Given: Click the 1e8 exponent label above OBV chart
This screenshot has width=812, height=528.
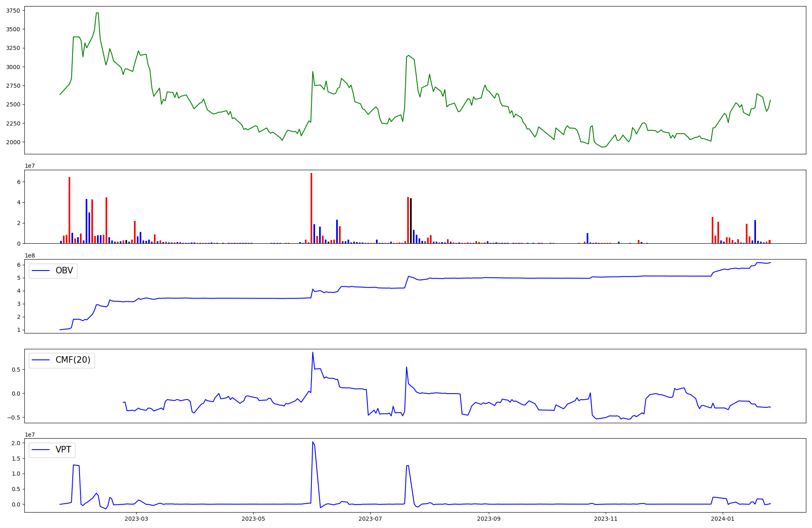Looking at the screenshot, I should pyautogui.click(x=30, y=255).
